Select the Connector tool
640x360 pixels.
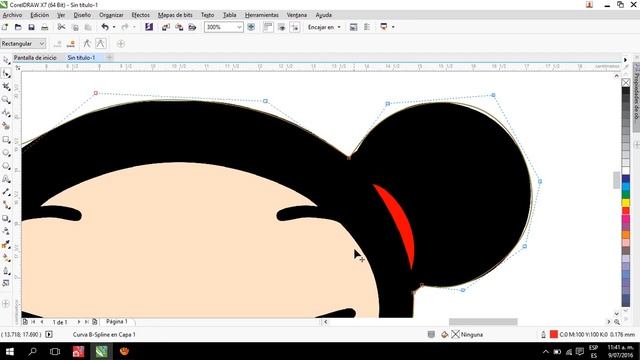point(6,205)
